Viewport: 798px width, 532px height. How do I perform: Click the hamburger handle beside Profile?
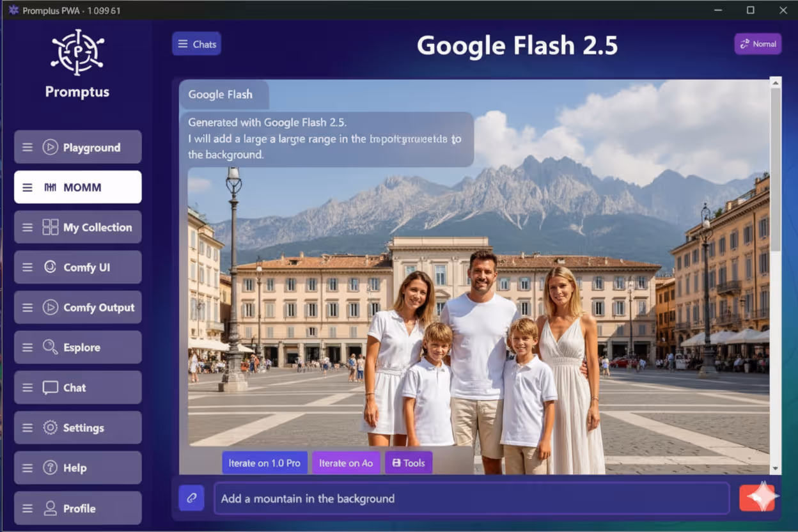pyautogui.click(x=27, y=508)
